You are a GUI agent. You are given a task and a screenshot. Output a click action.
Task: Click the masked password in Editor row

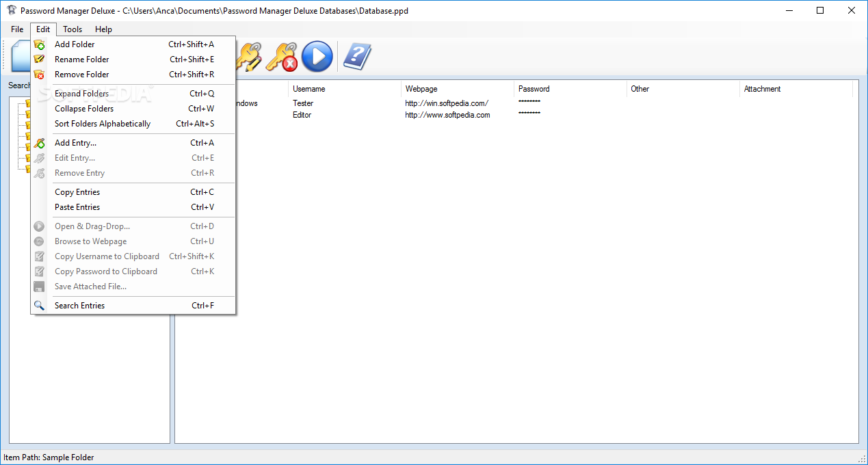(x=529, y=114)
